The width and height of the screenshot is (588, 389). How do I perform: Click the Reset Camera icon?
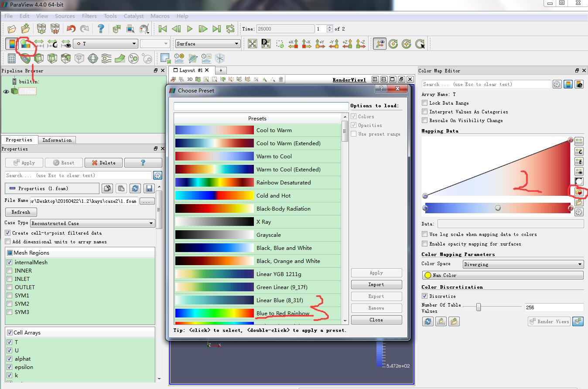pos(252,44)
